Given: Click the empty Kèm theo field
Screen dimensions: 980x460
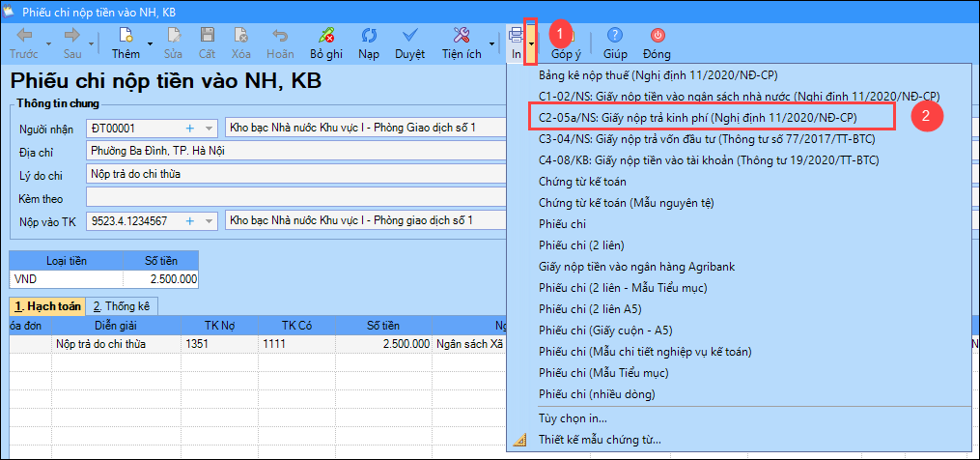Looking at the screenshot, I should pos(295,198).
